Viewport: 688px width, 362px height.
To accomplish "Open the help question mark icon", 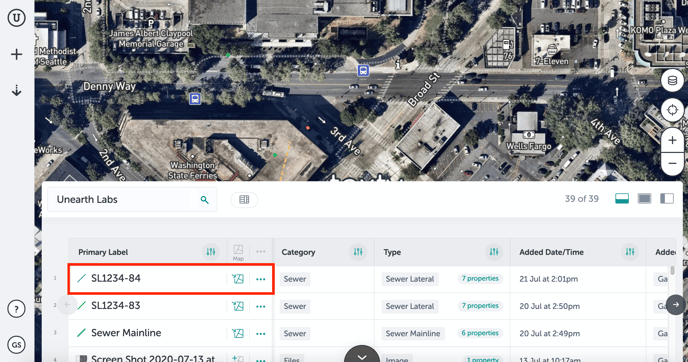I will click(x=16, y=309).
